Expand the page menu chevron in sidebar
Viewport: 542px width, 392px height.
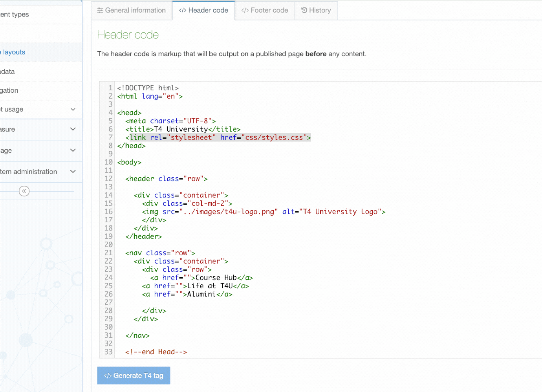(x=73, y=150)
